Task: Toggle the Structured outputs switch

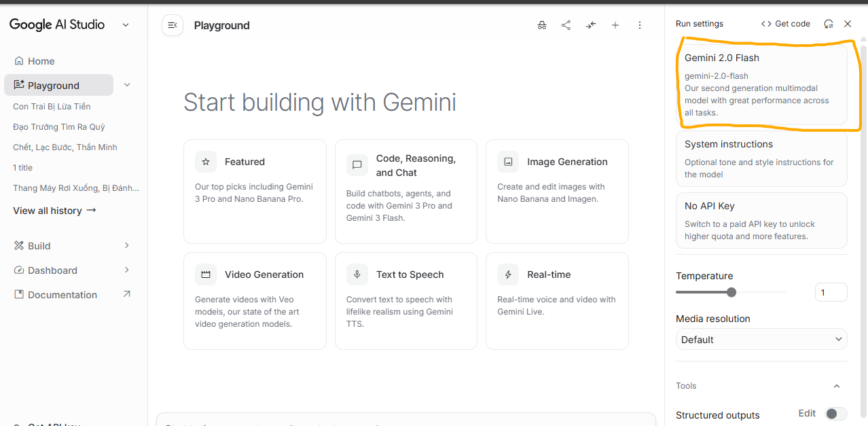Action: point(835,414)
